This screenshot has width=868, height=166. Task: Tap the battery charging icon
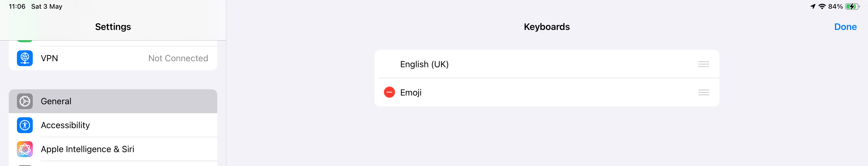tap(852, 6)
